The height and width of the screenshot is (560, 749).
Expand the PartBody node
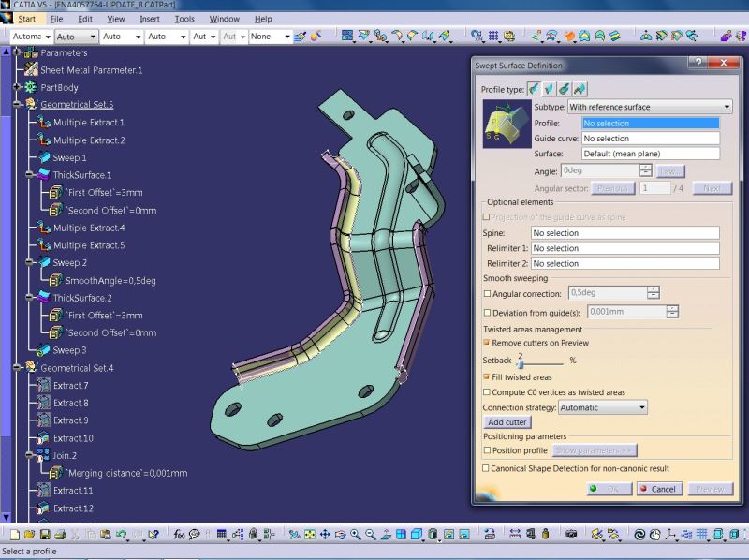[18, 87]
